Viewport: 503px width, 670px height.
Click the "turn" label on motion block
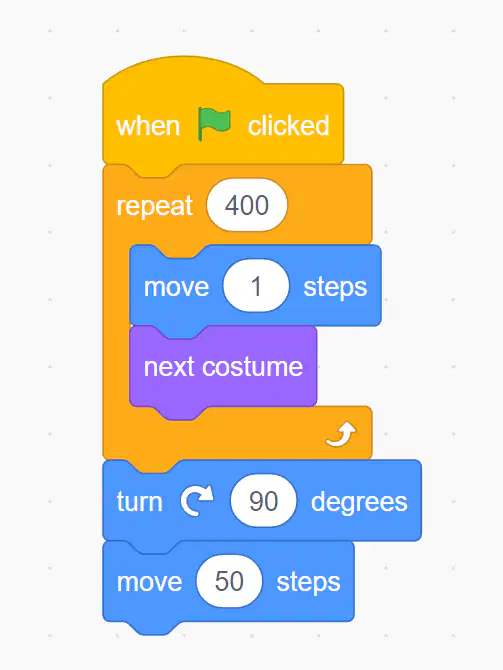(139, 502)
